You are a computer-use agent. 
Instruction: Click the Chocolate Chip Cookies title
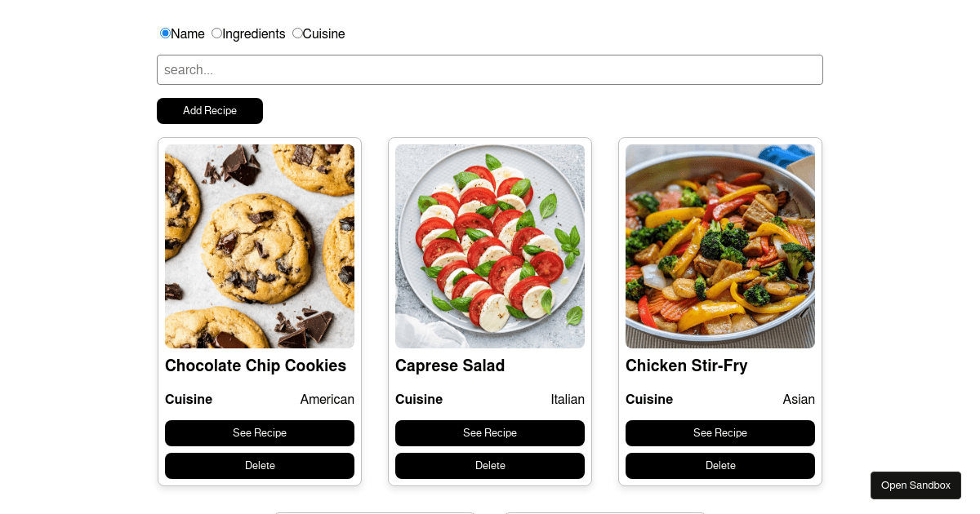click(x=256, y=366)
